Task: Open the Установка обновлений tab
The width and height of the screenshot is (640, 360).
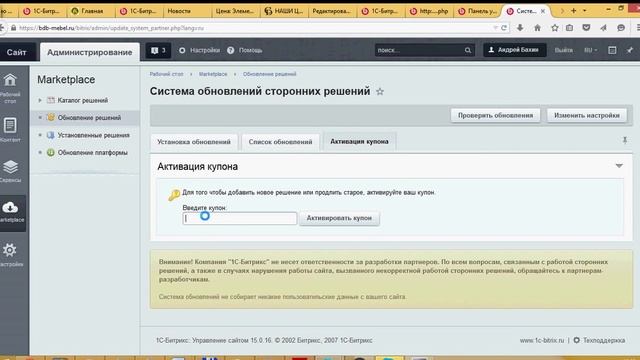Action: pyautogui.click(x=194, y=142)
